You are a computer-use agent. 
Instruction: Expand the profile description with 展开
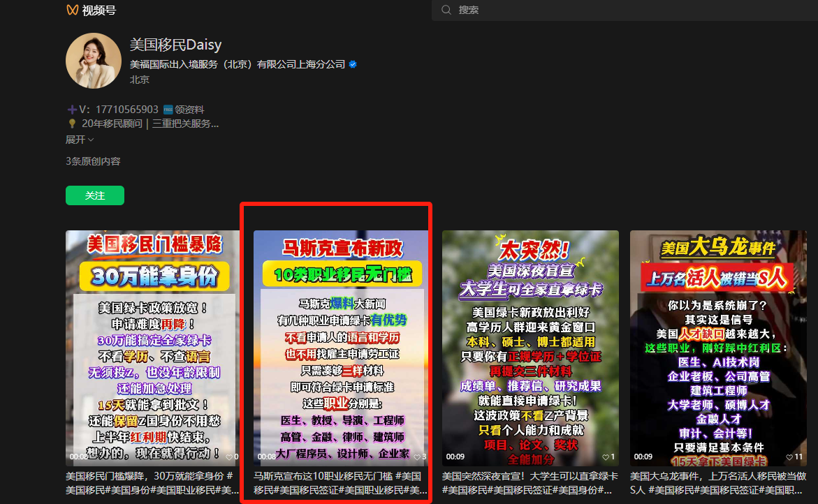[x=80, y=140]
